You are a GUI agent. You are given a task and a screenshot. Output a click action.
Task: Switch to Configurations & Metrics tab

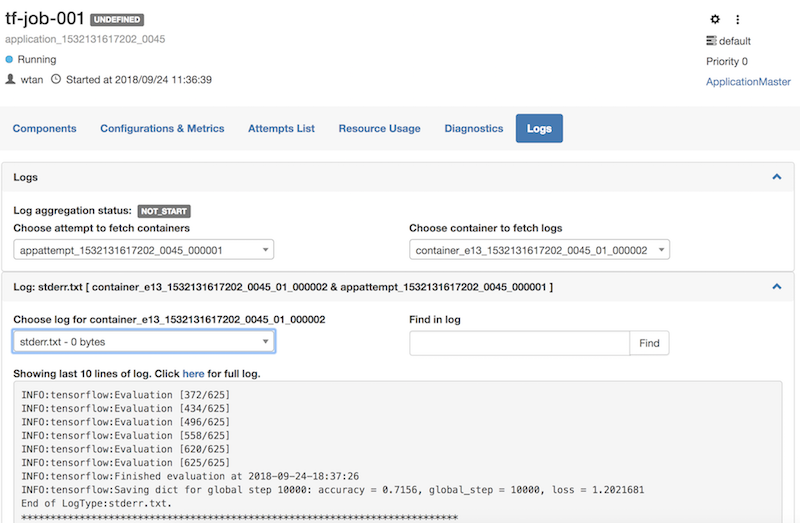click(162, 129)
